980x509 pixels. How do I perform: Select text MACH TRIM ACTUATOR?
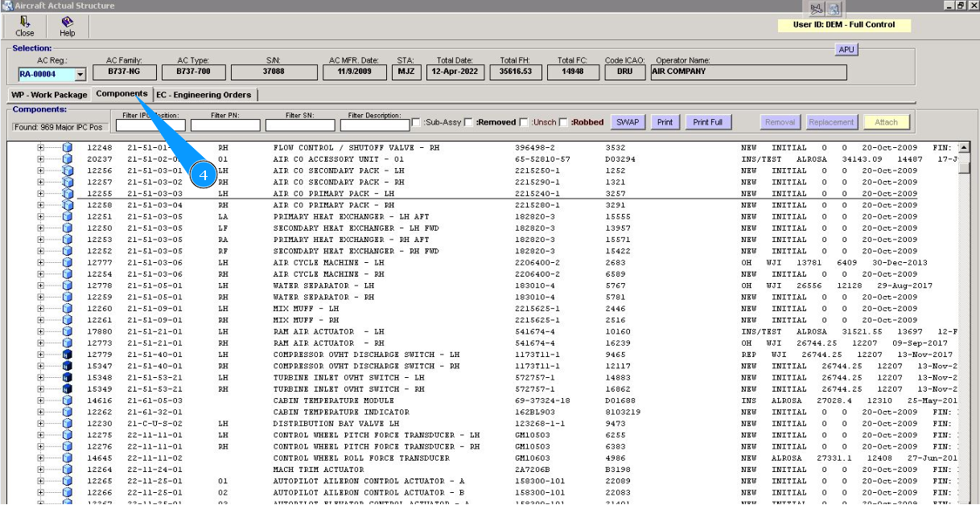(319, 470)
